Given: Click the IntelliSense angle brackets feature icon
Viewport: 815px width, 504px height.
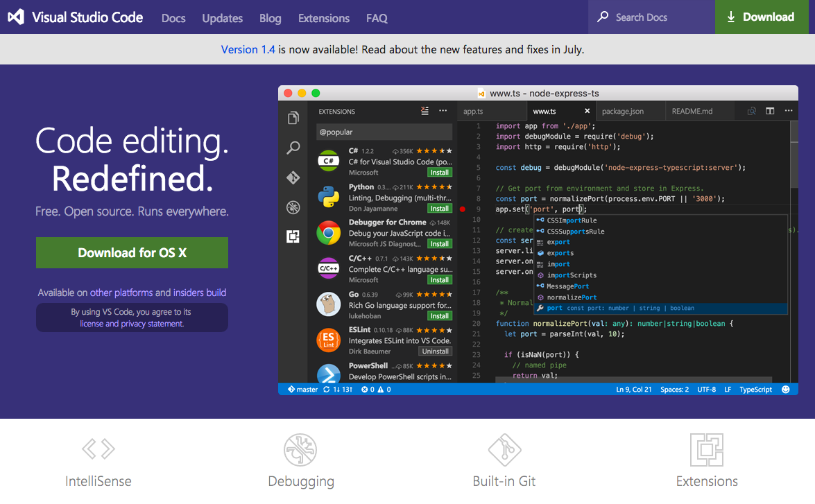Looking at the screenshot, I should [98, 449].
